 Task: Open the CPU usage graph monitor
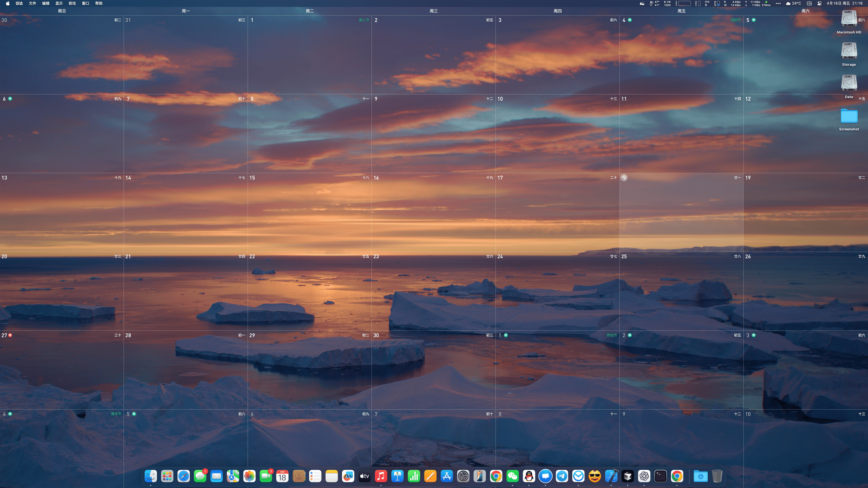tap(684, 3)
